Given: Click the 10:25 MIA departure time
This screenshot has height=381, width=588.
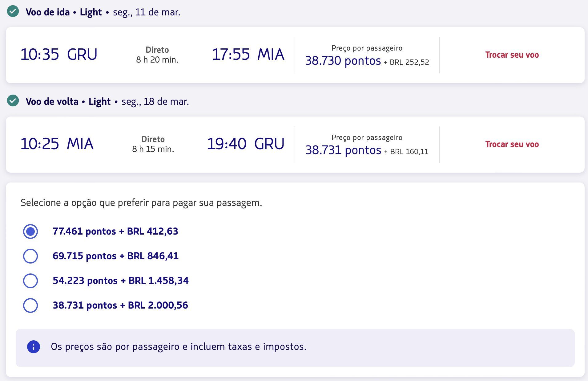Looking at the screenshot, I should (57, 144).
